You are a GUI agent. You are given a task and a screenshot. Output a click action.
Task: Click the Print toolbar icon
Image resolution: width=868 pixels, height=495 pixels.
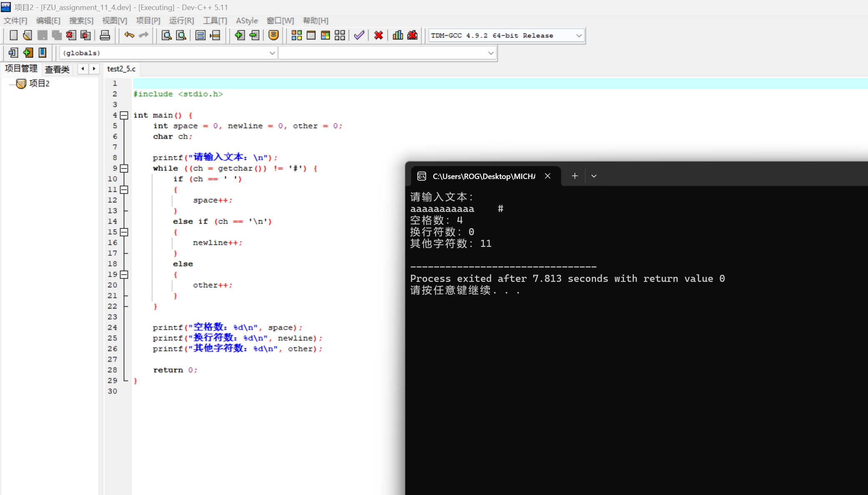tap(105, 35)
